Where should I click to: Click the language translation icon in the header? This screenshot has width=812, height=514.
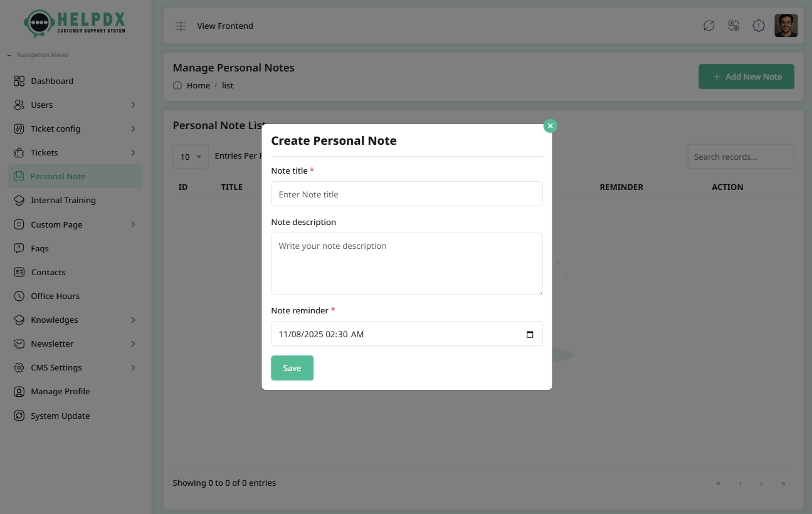click(733, 26)
